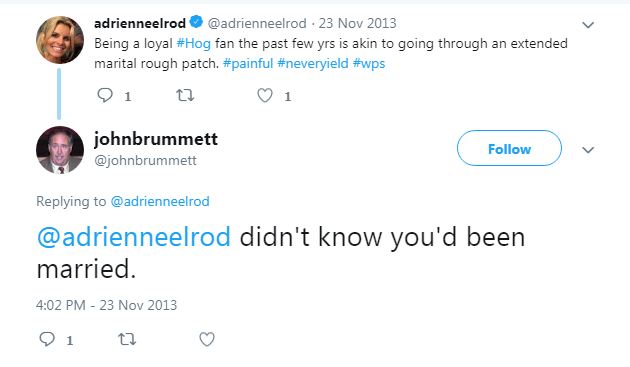630x367 pixels.
Task: Retweet johnbrummett's reply tweet
Action: (x=127, y=340)
